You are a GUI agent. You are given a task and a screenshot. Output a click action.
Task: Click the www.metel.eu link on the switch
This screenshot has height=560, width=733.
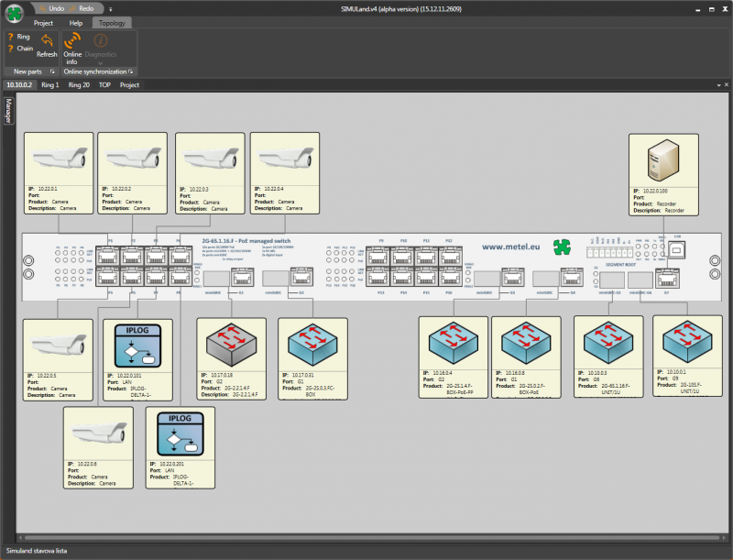515,246
